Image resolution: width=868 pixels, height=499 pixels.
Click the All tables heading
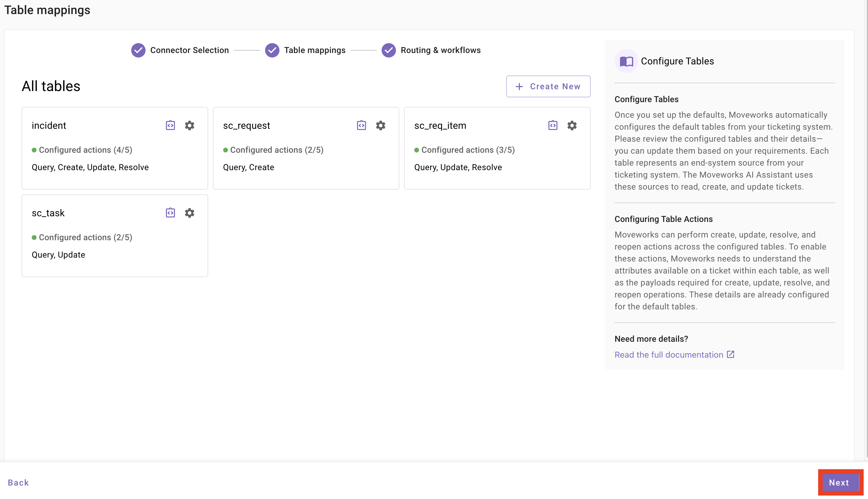coord(51,86)
